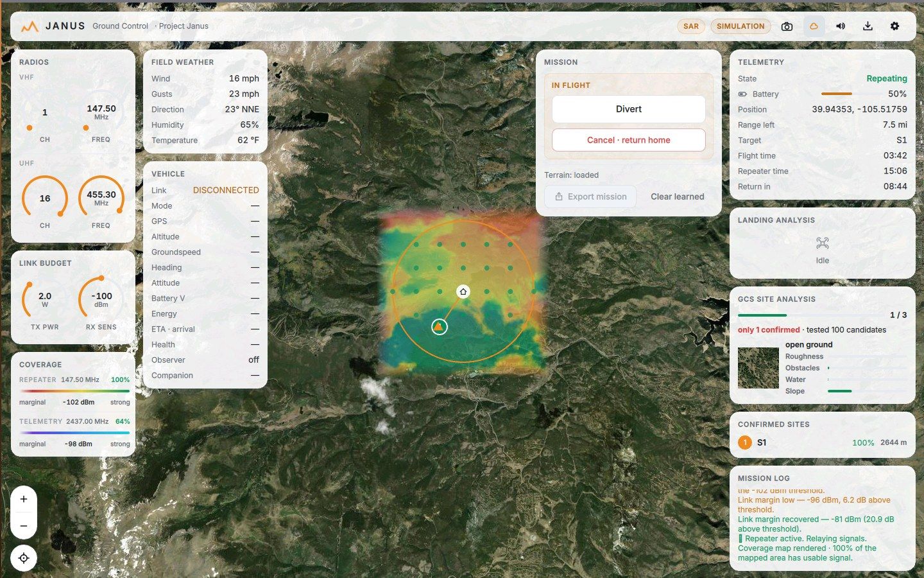Image resolution: width=924 pixels, height=578 pixels.
Task: Mute audio with the speaker icon
Action: (841, 26)
